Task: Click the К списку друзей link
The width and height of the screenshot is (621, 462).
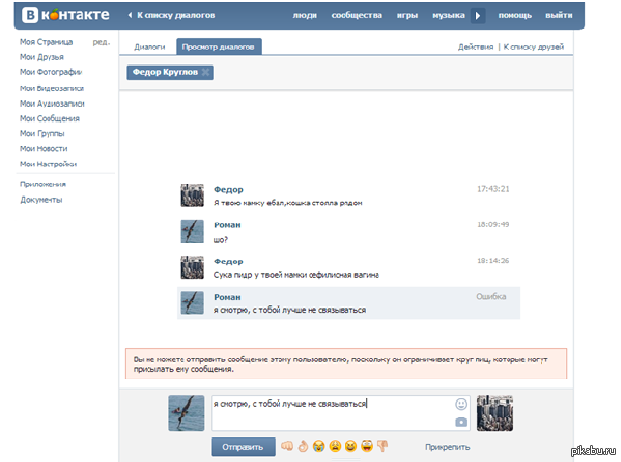Action: click(535, 47)
